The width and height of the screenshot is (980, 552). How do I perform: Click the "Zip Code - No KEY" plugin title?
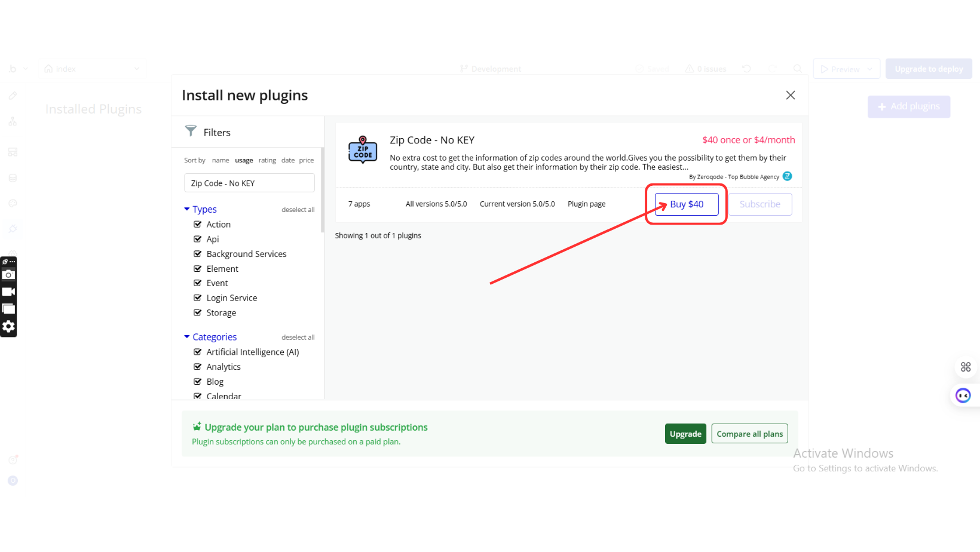coord(432,140)
